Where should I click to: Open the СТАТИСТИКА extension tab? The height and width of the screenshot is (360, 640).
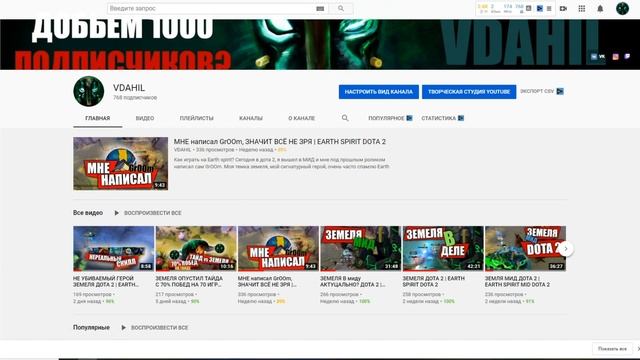pos(442,118)
